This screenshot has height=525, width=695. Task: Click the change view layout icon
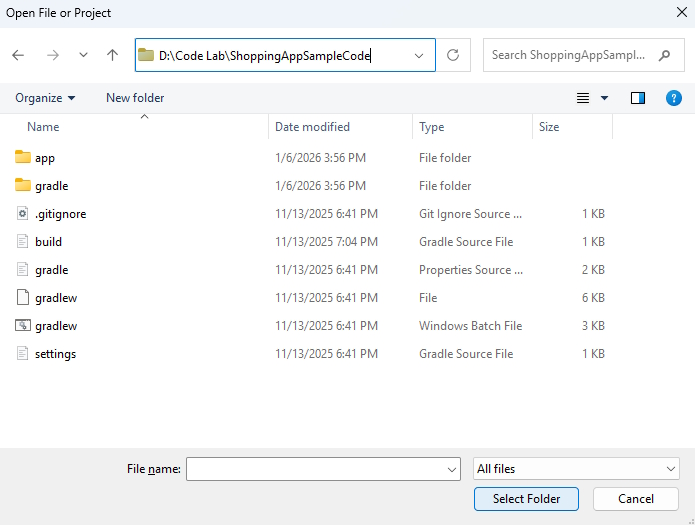(x=583, y=98)
